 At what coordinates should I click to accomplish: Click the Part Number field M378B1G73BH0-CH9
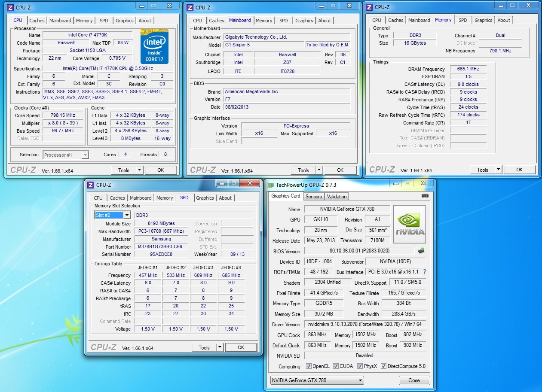point(161,247)
